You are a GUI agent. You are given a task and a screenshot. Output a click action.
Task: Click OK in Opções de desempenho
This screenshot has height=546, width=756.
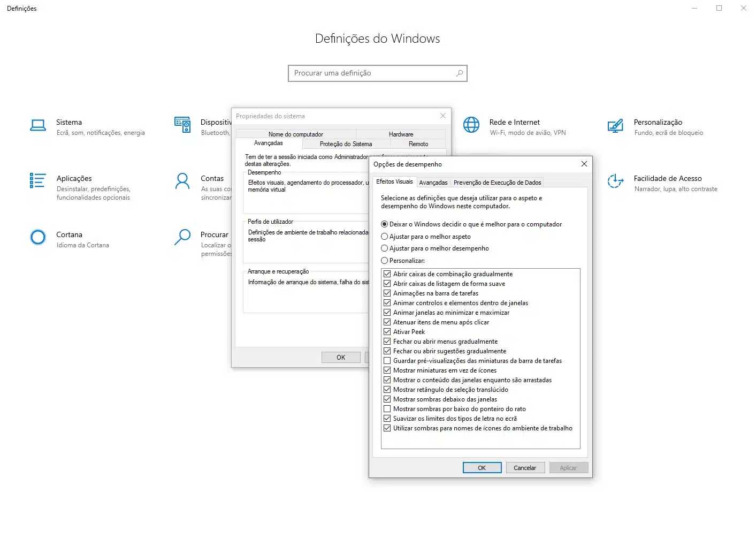(482, 468)
